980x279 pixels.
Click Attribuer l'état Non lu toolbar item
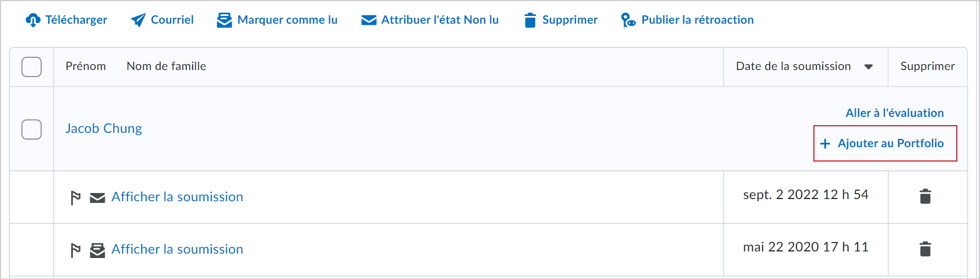pyautogui.click(x=430, y=20)
